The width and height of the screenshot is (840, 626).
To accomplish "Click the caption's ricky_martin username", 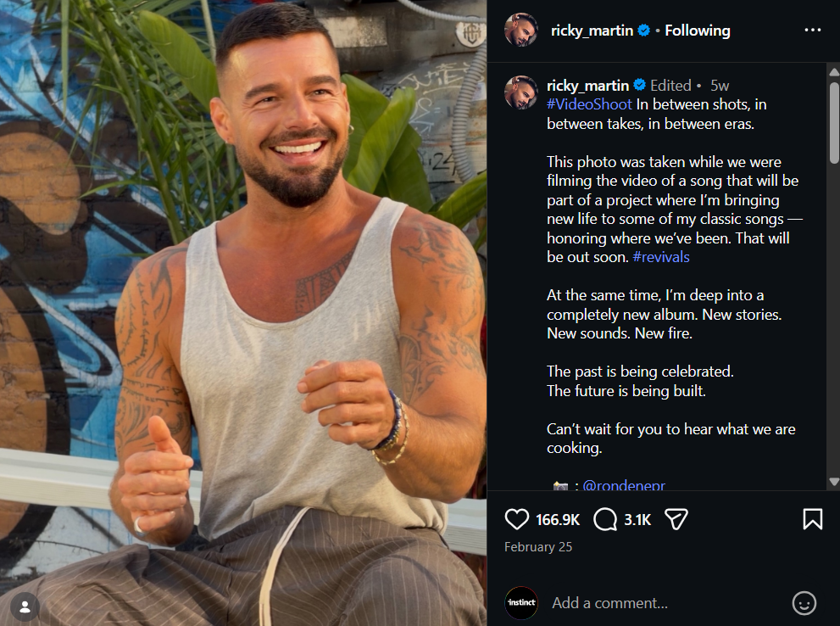I will coord(587,85).
